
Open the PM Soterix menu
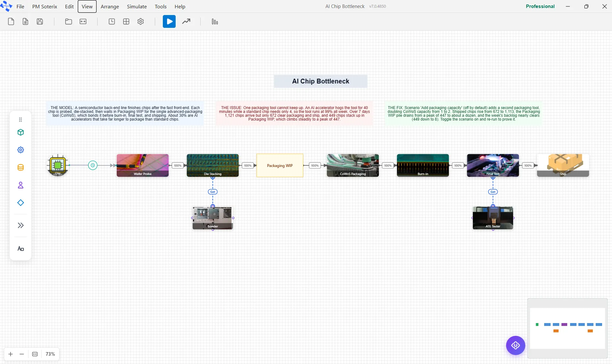(44, 6)
